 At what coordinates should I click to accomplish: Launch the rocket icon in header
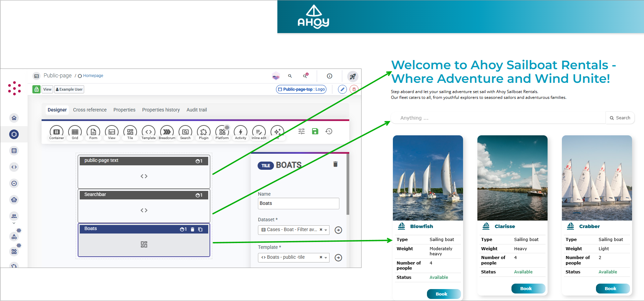pyautogui.click(x=353, y=76)
